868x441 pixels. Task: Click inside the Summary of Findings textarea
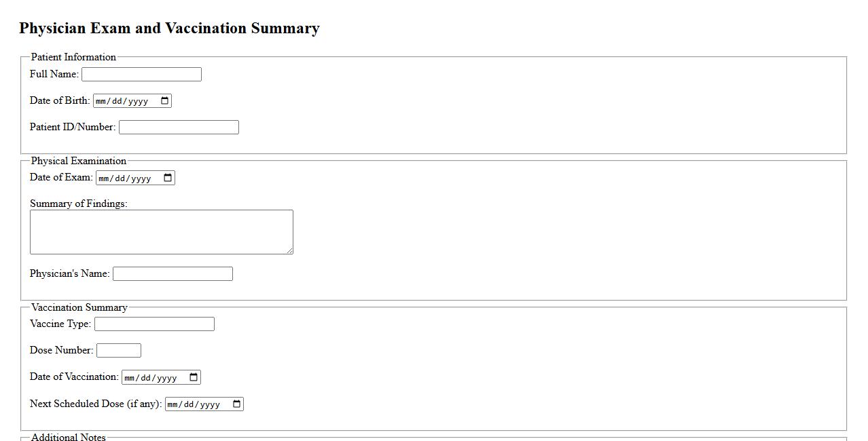tap(161, 232)
